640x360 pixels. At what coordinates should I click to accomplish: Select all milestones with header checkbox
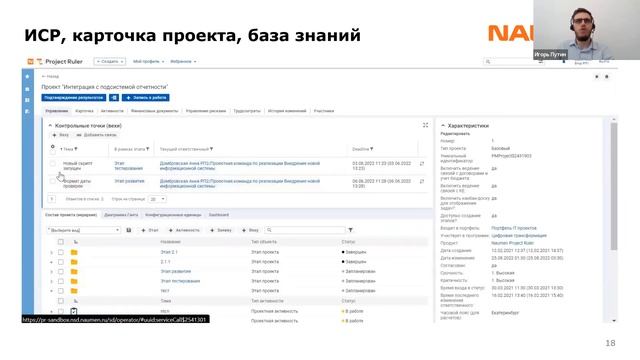(x=53, y=152)
